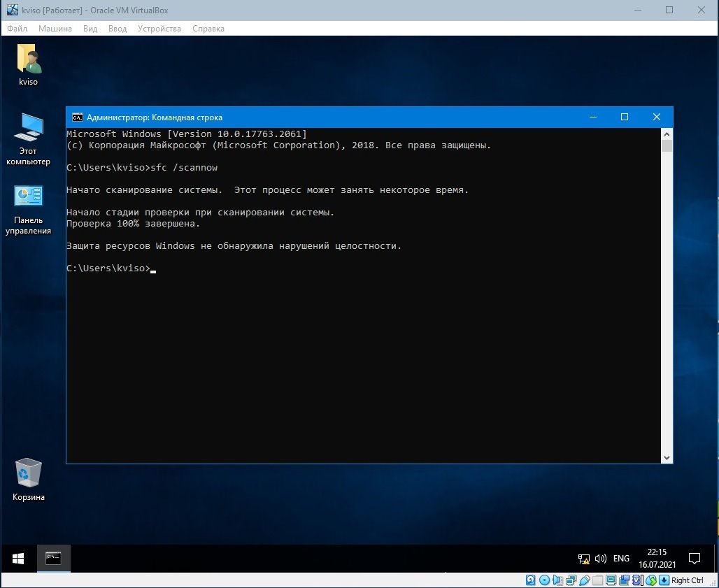Click the VirtualBox mouse integration indicator
719x588 pixels.
[x=651, y=580]
